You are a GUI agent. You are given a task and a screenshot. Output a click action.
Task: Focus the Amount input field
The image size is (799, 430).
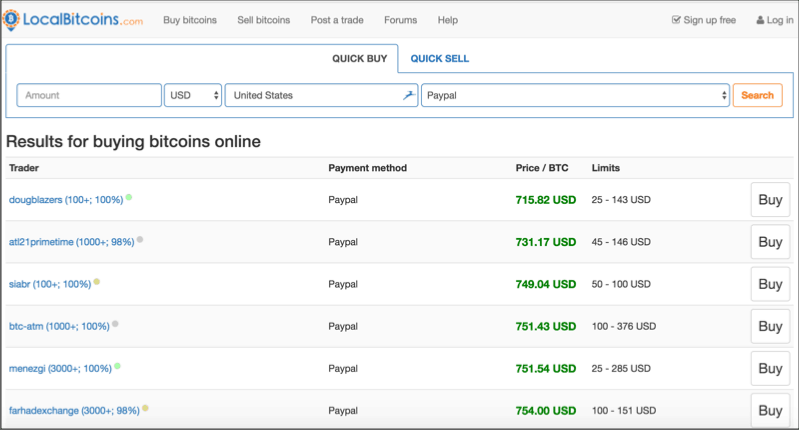coord(89,95)
